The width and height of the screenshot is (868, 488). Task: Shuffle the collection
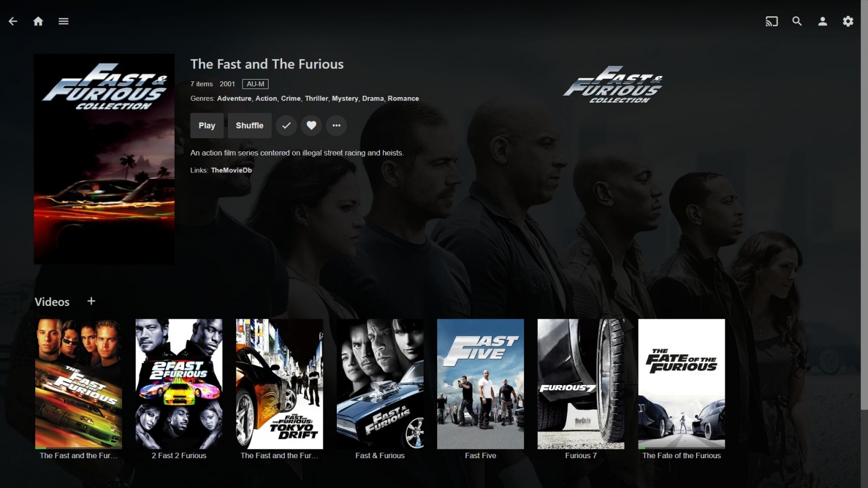tap(250, 125)
